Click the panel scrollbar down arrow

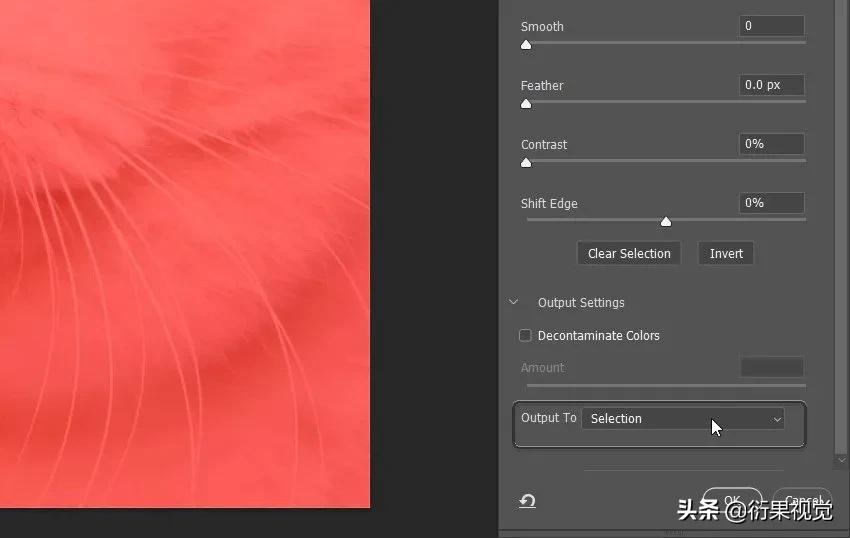[x=841, y=460]
